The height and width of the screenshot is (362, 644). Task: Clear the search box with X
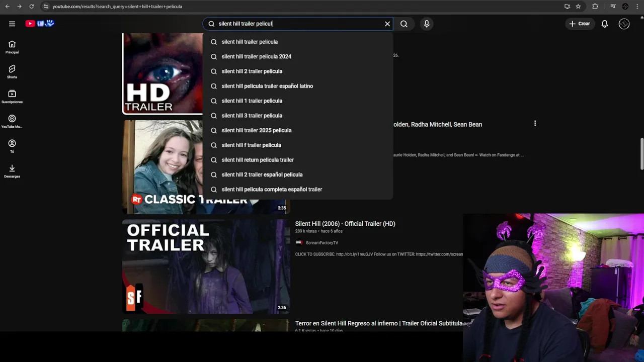point(387,24)
